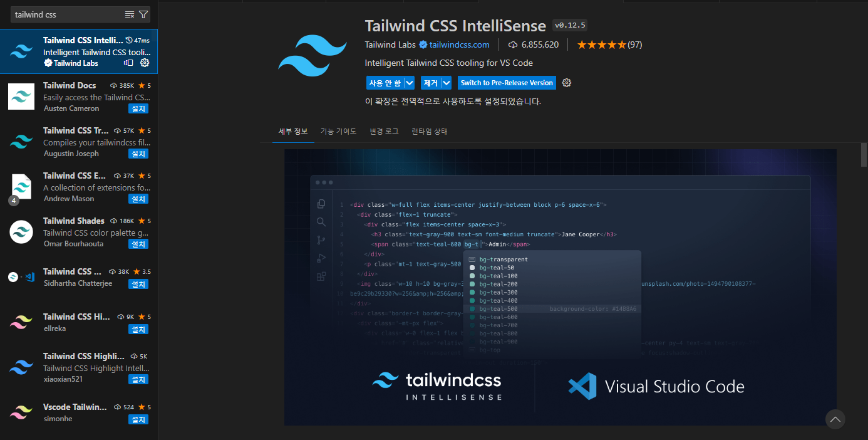Open the extensions filter menu
This screenshot has width=868, height=440.
point(143,14)
